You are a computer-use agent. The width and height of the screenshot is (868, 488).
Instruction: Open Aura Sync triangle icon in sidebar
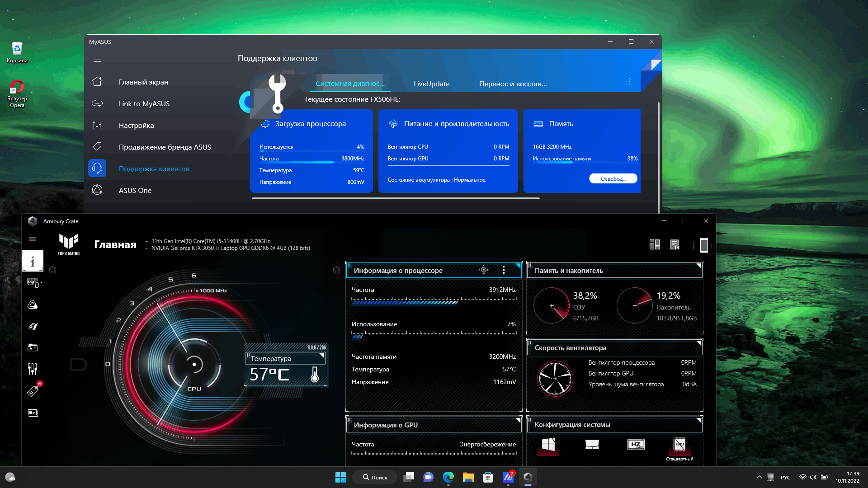point(33,305)
